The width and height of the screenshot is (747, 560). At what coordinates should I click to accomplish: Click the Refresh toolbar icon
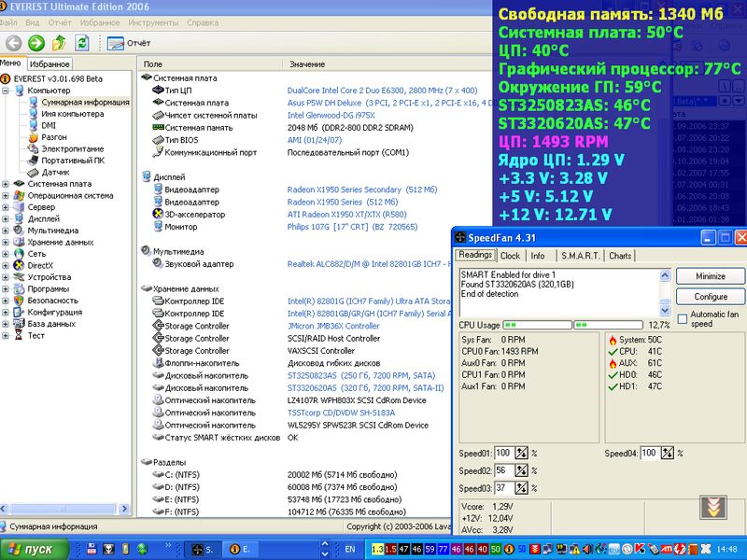(82, 43)
